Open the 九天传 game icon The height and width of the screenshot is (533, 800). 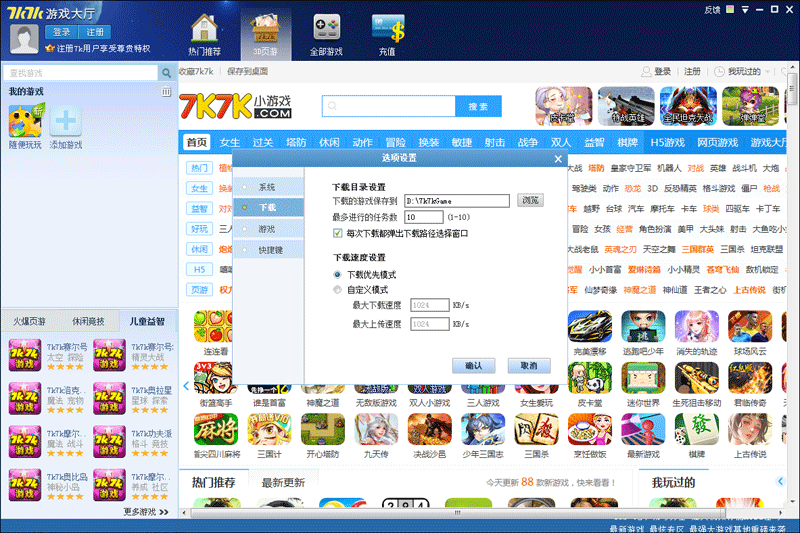376,429
